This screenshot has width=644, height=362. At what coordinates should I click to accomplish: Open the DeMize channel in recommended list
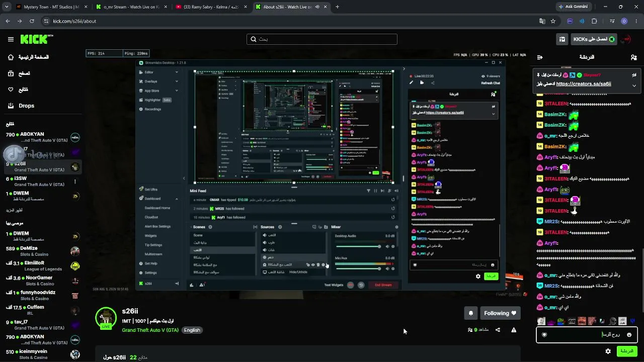click(x=43, y=251)
